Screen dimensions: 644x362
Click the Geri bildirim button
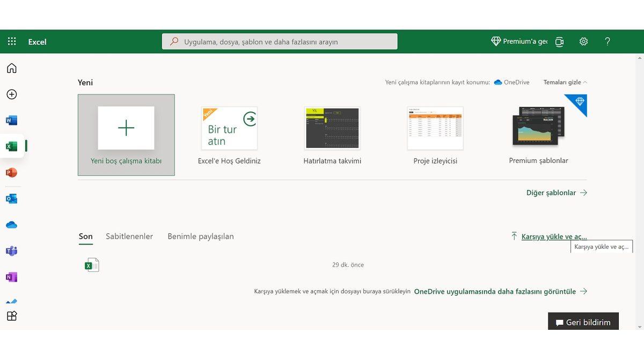[x=583, y=321]
